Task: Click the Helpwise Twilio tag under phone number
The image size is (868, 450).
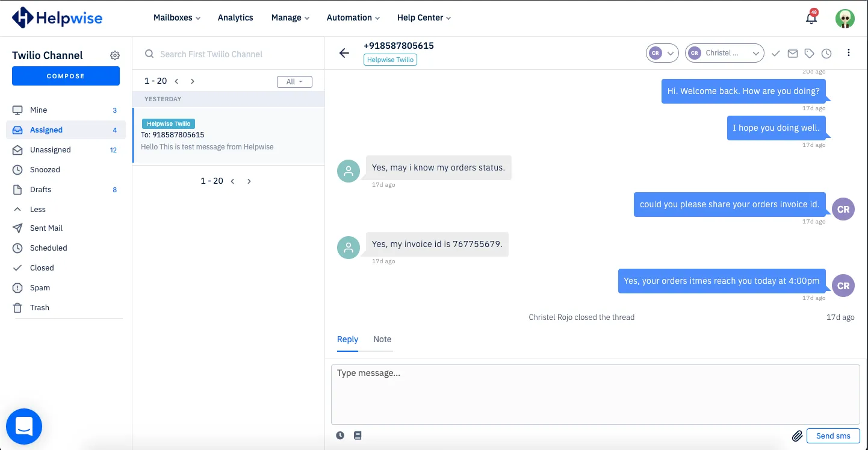Action: 391,60
